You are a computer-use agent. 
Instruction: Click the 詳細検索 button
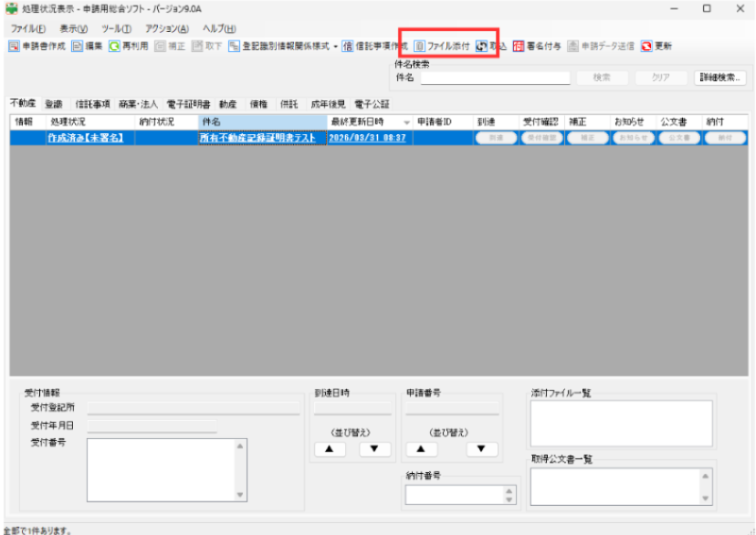[720, 78]
